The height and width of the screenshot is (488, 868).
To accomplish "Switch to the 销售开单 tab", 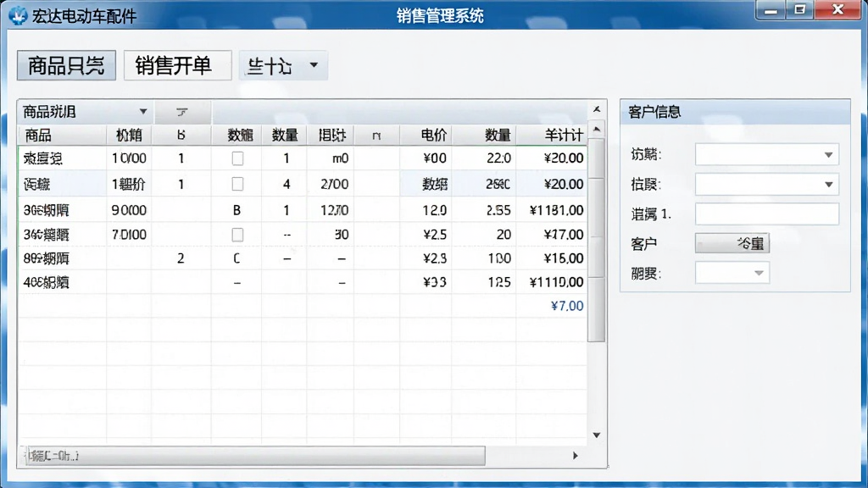I will 177,65.
